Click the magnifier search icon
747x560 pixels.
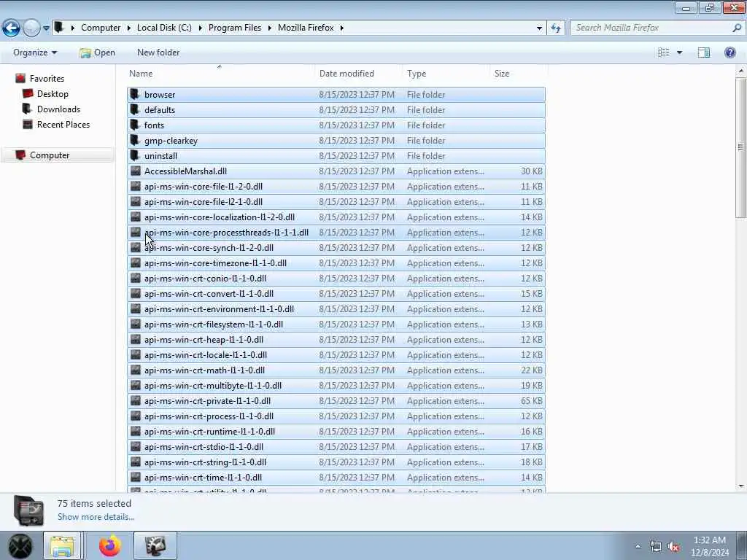pyautogui.click(x=737, y=28)
